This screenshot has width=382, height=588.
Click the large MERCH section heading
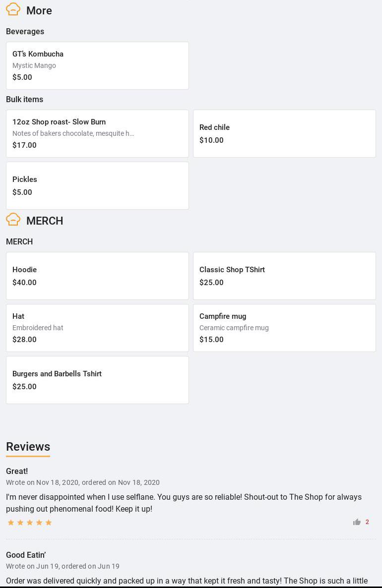coord(45,221)
